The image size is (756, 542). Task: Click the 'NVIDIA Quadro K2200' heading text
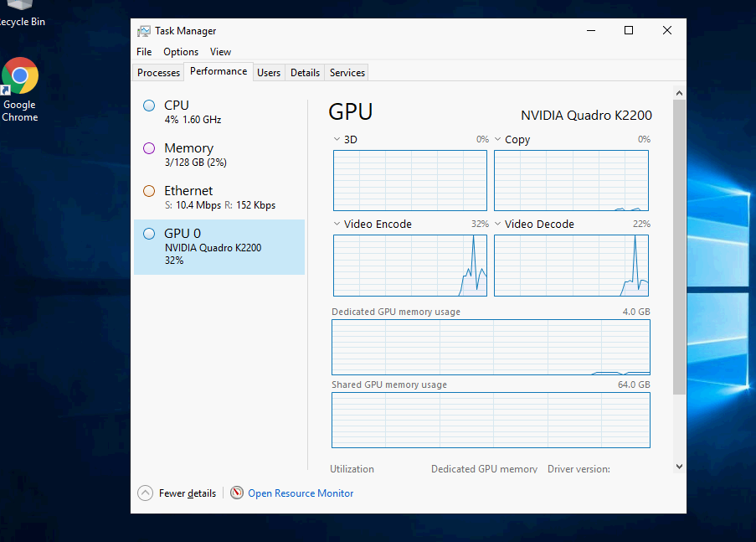586,116
